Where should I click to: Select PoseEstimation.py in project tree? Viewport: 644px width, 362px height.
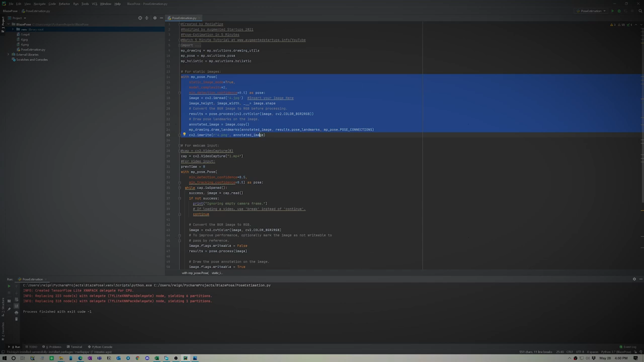point(32,49)
